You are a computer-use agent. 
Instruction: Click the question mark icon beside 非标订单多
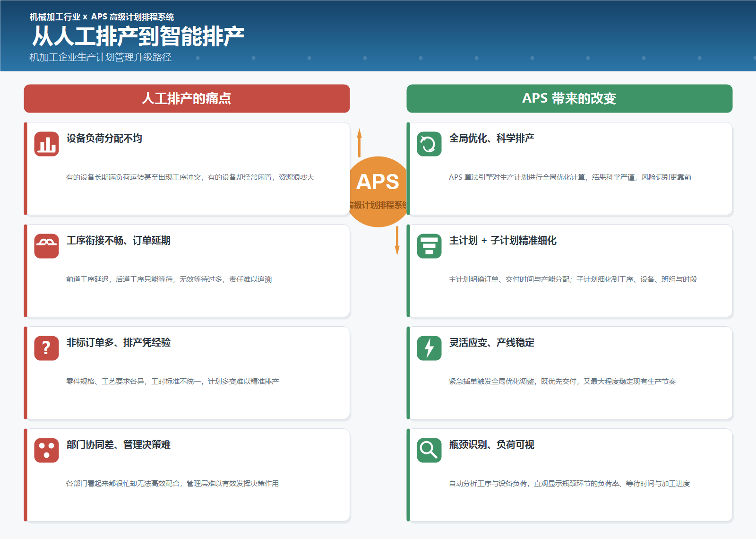(46, 348)
